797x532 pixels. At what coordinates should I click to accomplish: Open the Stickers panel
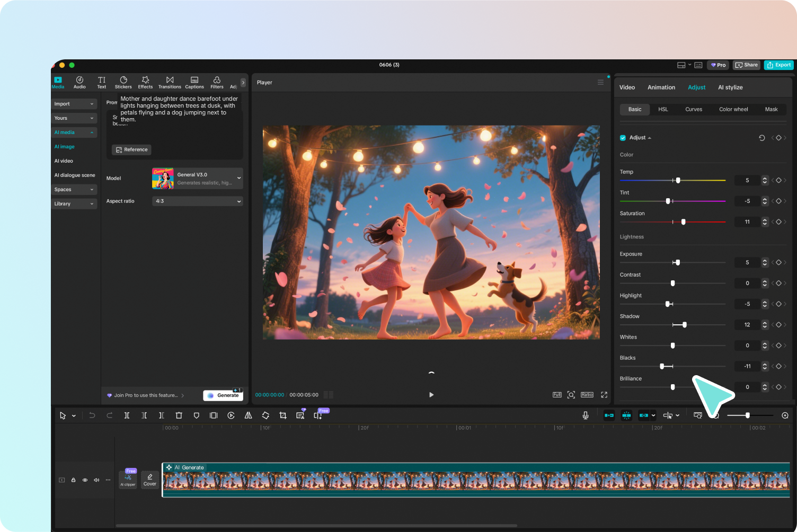[123, 83]
